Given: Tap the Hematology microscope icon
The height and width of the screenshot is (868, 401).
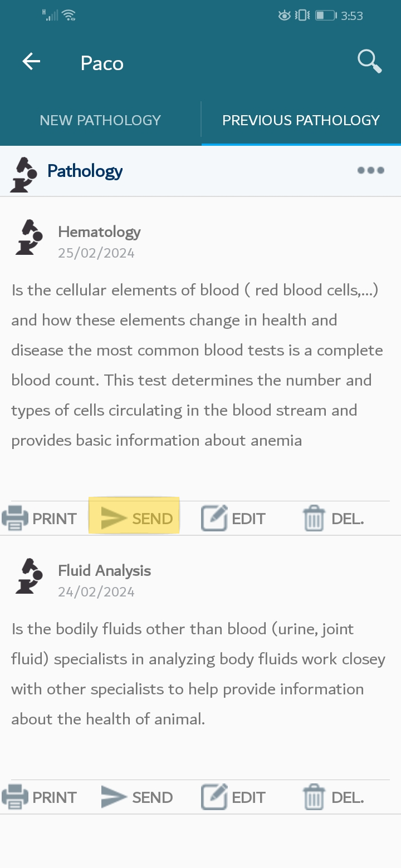Looking at the screenshot, I should point(29,238).
